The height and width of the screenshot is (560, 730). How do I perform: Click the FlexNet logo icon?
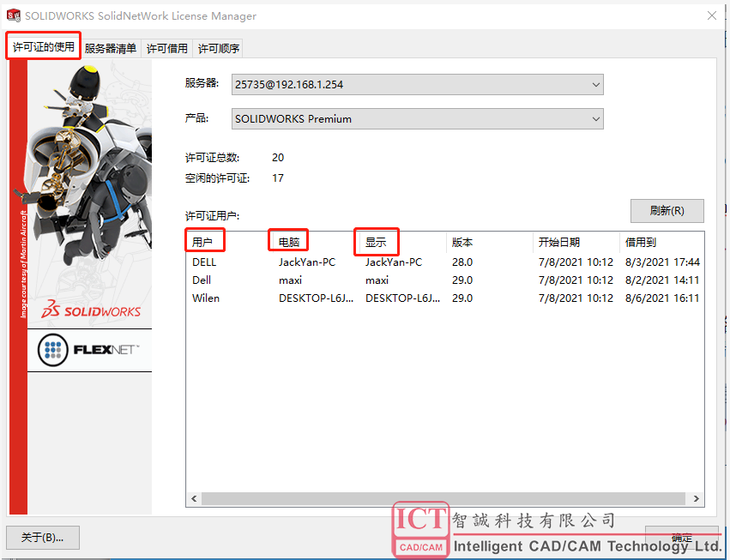point(52,350)
